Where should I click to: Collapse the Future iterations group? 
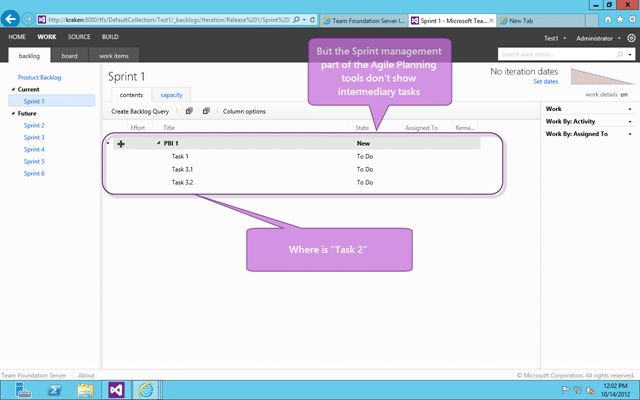[x=13, y=113]
